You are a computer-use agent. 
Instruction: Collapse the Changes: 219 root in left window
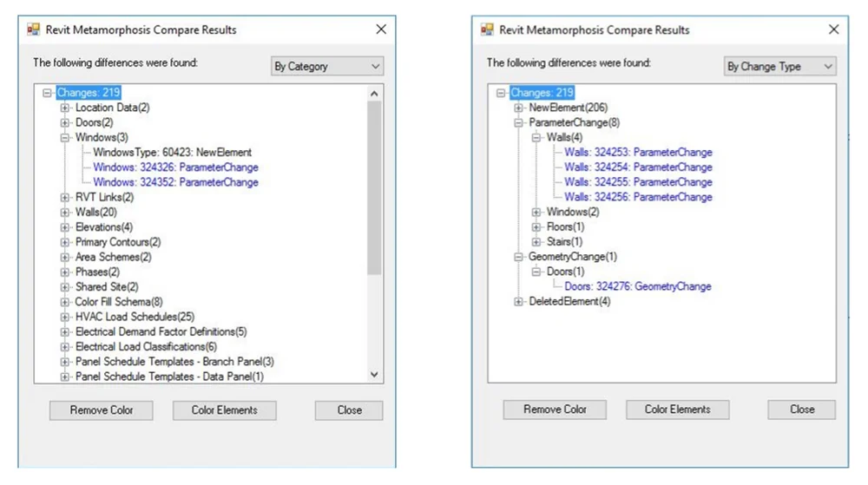pos(47,93)
